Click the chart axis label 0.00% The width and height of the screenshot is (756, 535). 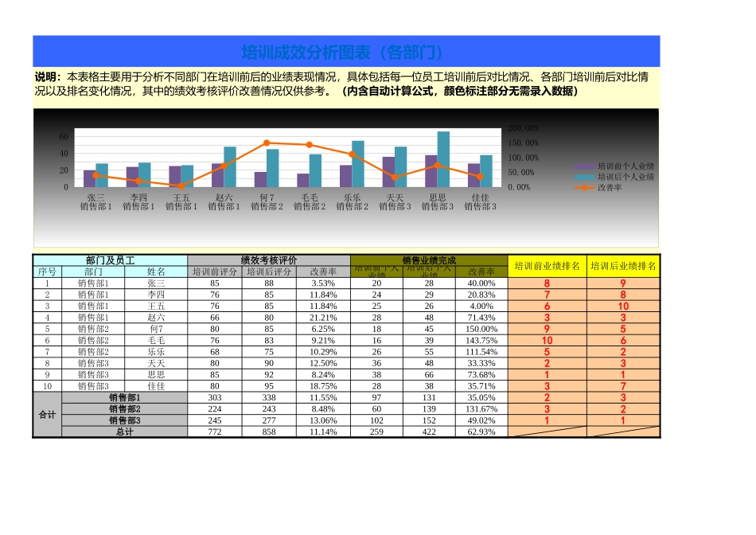click(x=519, y=187)
